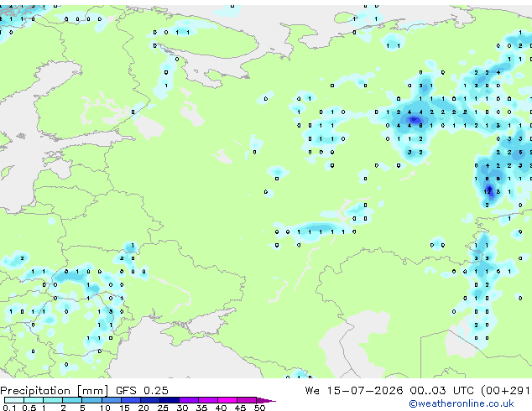This screenshot has width=532, height=411.
Task: Click the 'GFS 0.25' model label
Action: coord(142,391)
